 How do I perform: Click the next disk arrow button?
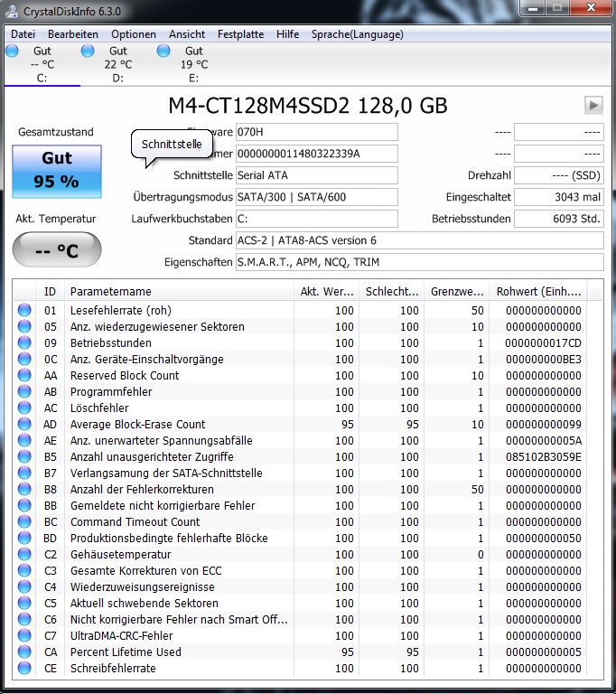pyautogui.click(x=593, y=106)
